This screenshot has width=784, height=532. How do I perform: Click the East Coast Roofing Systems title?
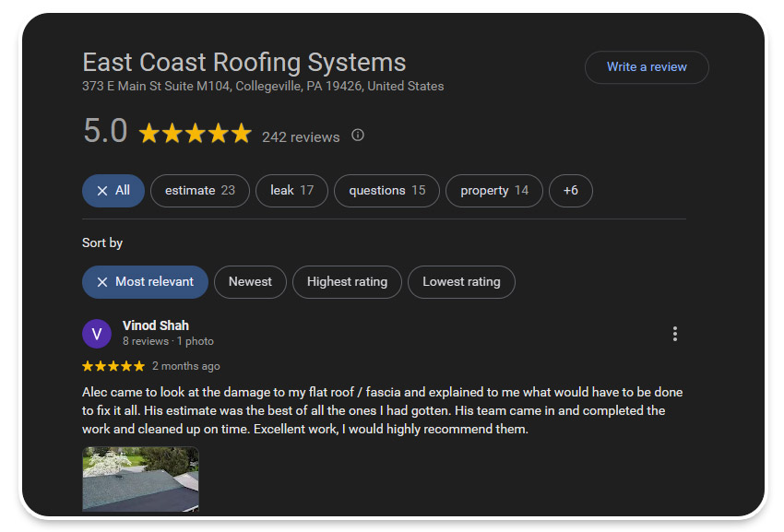click(x=244, y=63)
